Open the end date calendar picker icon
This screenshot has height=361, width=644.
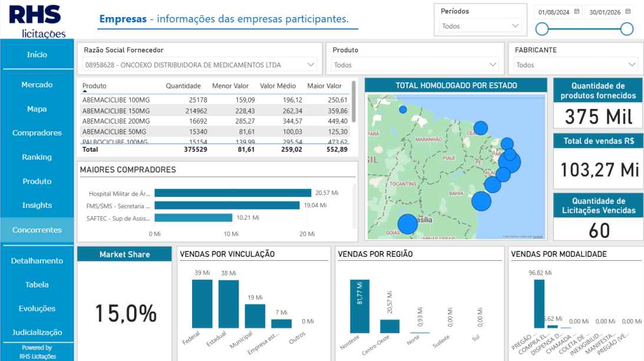(628, 12)
